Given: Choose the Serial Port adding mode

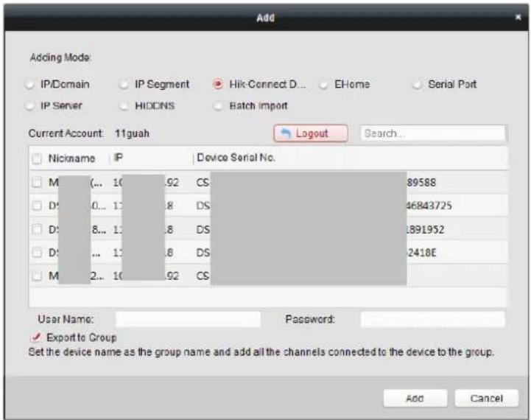Looking at the screenshot, I should click(417, 84).
